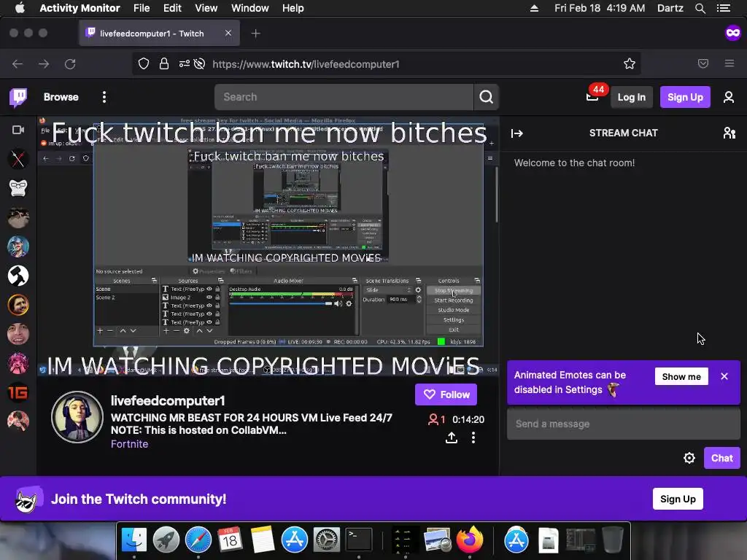
Task: Open Control Center list icon in menu bar
Action: tap(724, 8)
